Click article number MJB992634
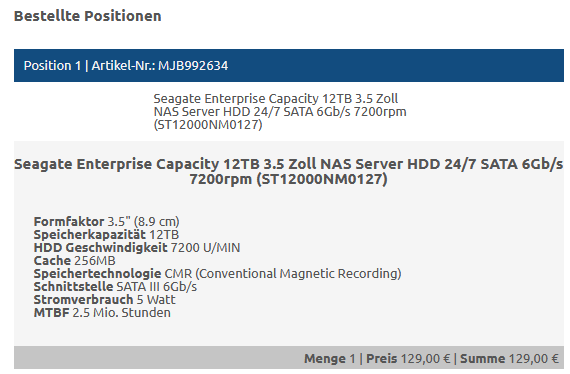 pyautogui.click(x=193, y=66)
